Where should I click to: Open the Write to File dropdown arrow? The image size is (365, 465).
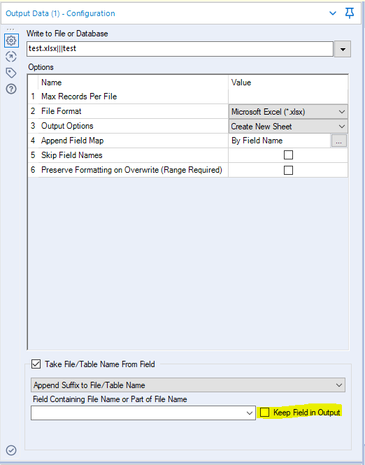coord(342,49)
